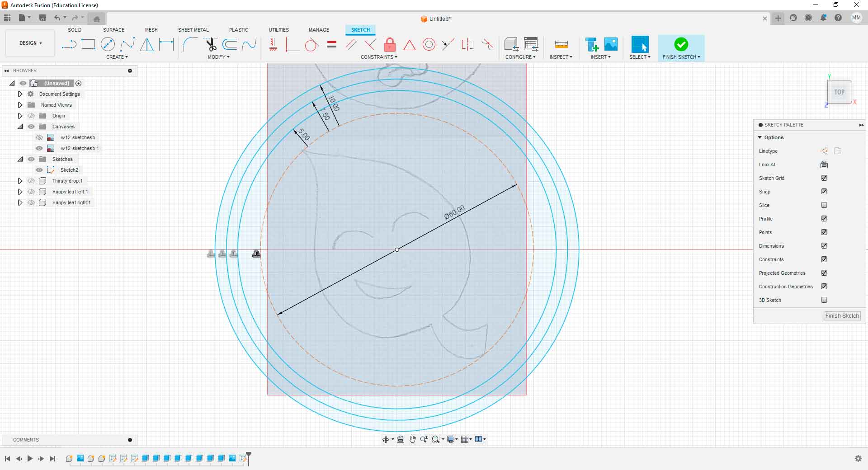This screenshot has height=470, width=868.
Task: Toggle the Dimensions checkbox
Action: click(x=824, y=246)
